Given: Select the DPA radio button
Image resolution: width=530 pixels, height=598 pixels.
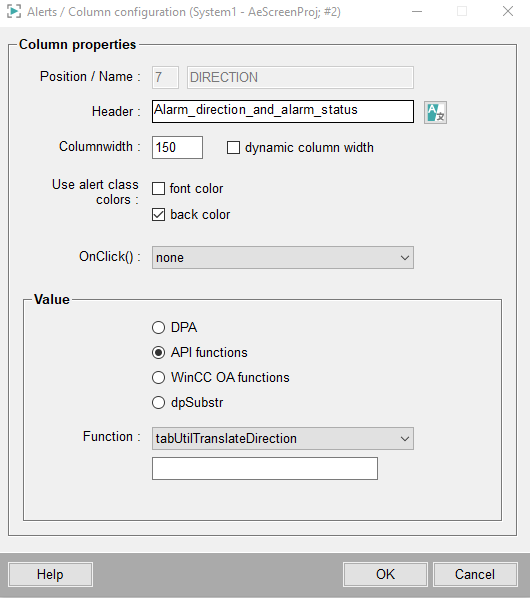Looking at the screenshot, I should (x=158, y=328).
